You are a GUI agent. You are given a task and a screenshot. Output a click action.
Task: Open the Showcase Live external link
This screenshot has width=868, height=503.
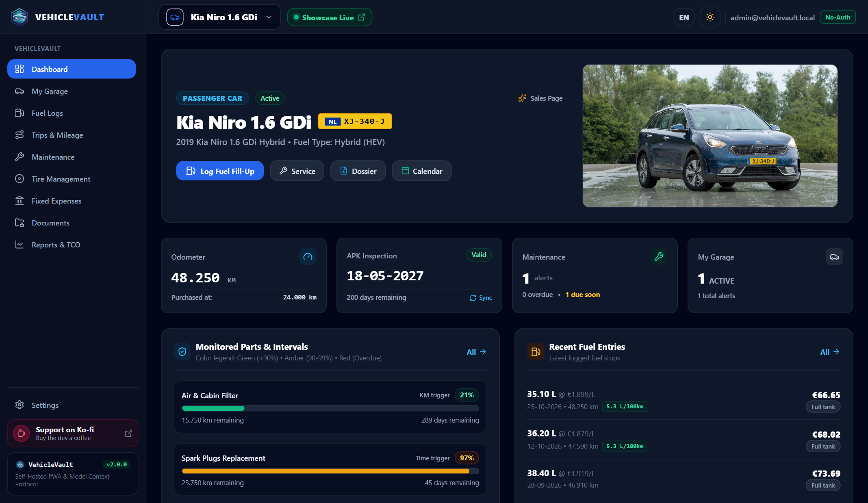tap(330, 17)
